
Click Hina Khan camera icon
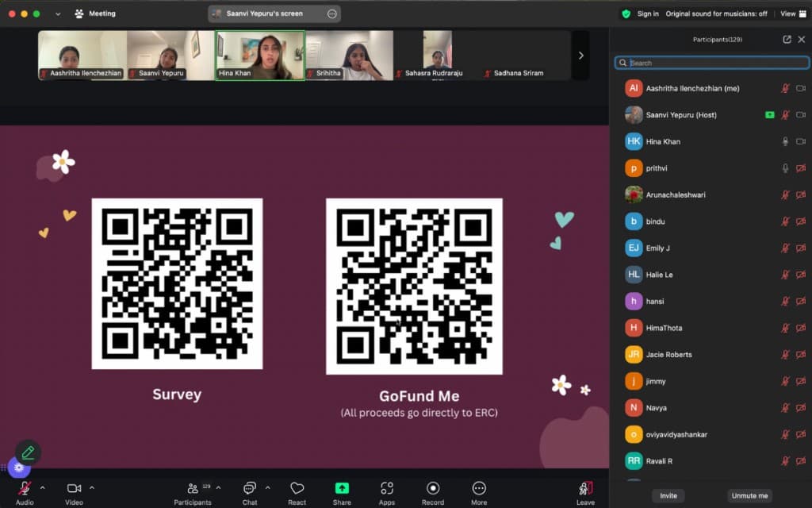pos(801,141)
